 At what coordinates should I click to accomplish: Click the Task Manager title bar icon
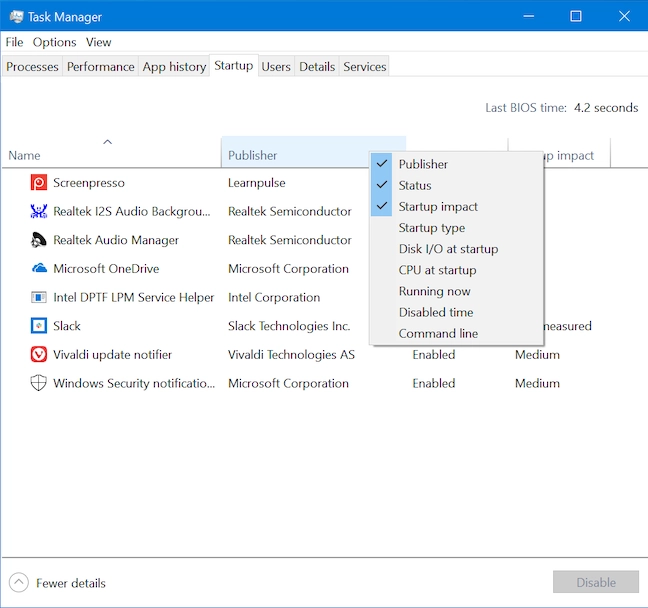17,17
